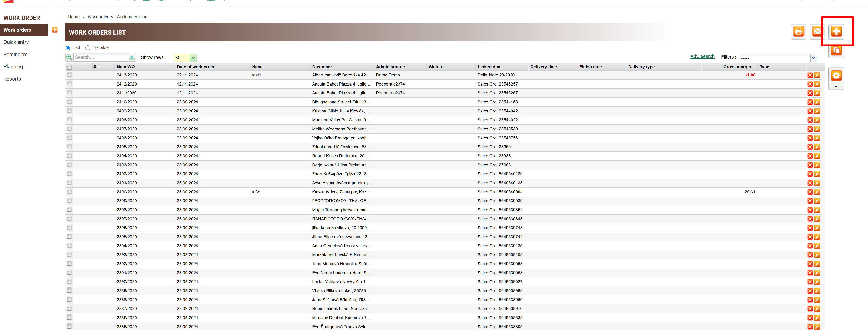This screenshot has width=868, height=330.
Task: Edit work order 2412/2020 with pencil icon
Action: click(x=817, y=84)
